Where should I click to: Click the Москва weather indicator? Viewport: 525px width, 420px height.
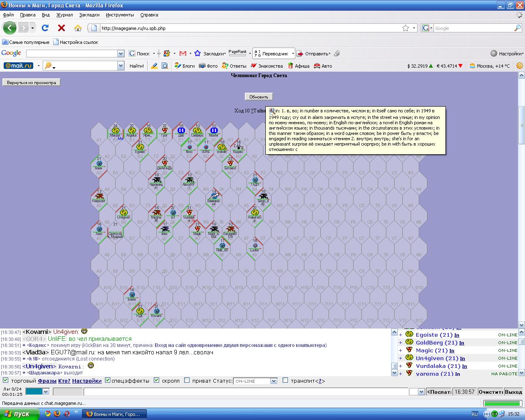[x=489, y=66]
